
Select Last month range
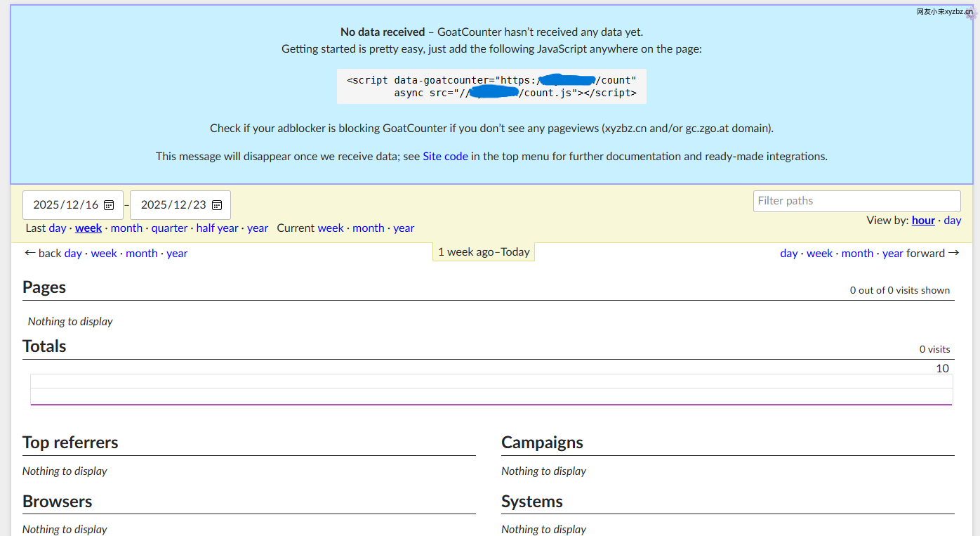coord(126,228)
